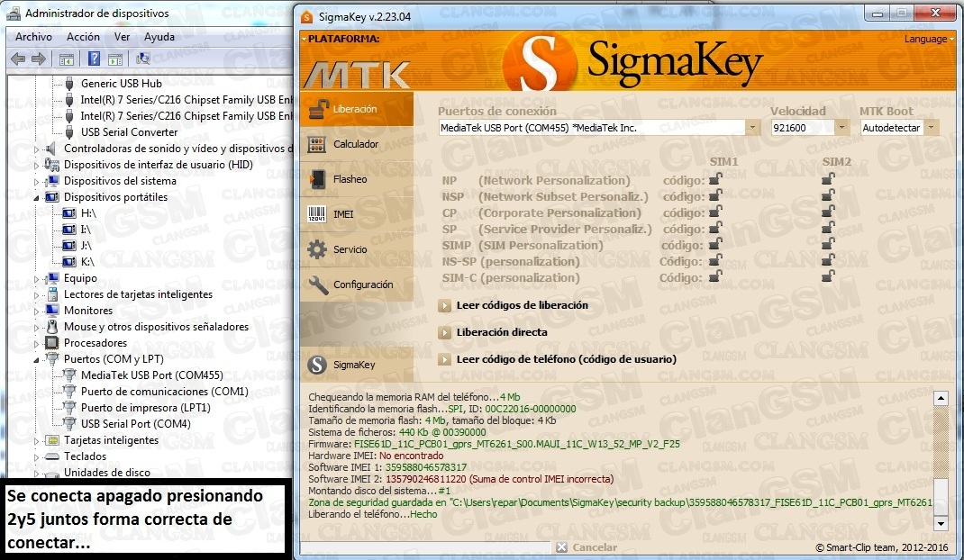Click the Cancelar button in SigmaKey
The image size is (964, 560).
click(587, 547)
